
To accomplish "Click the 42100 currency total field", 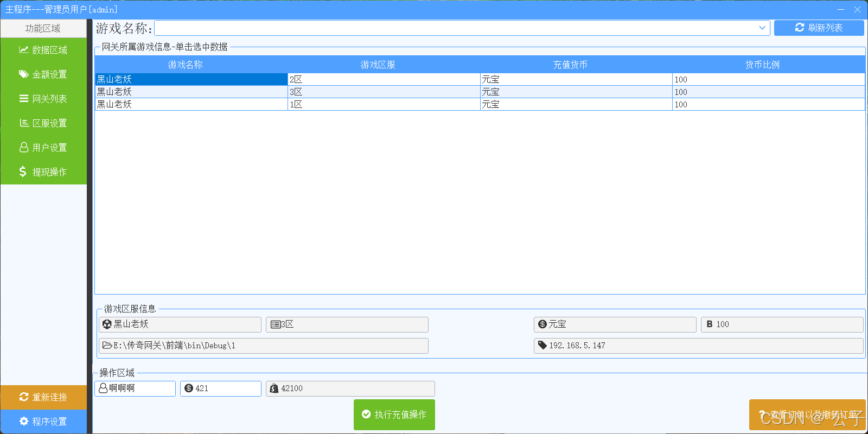I will click(x=350, y=388).
